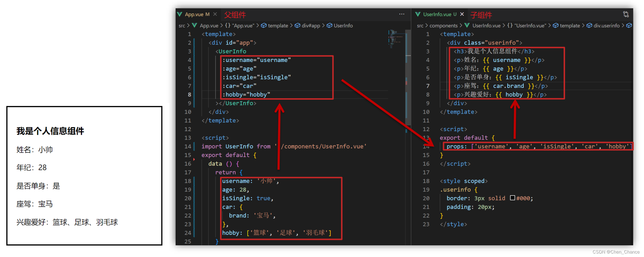Click the '<style scoped>' line
The width and height of the screenshot is (644, 257).
coord(464,181)
